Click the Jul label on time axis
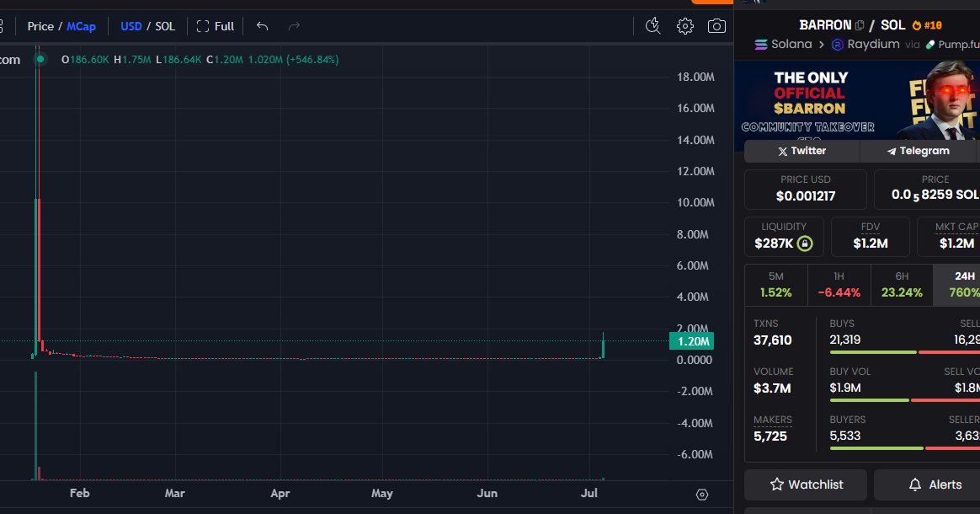Screen dimensions: 980x514 [589, 494]
